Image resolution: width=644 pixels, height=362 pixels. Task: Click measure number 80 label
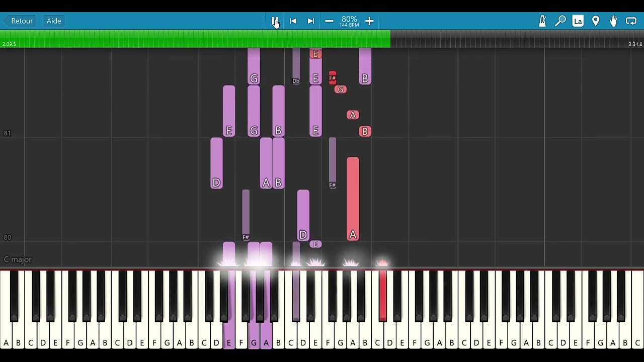(7, 237)
